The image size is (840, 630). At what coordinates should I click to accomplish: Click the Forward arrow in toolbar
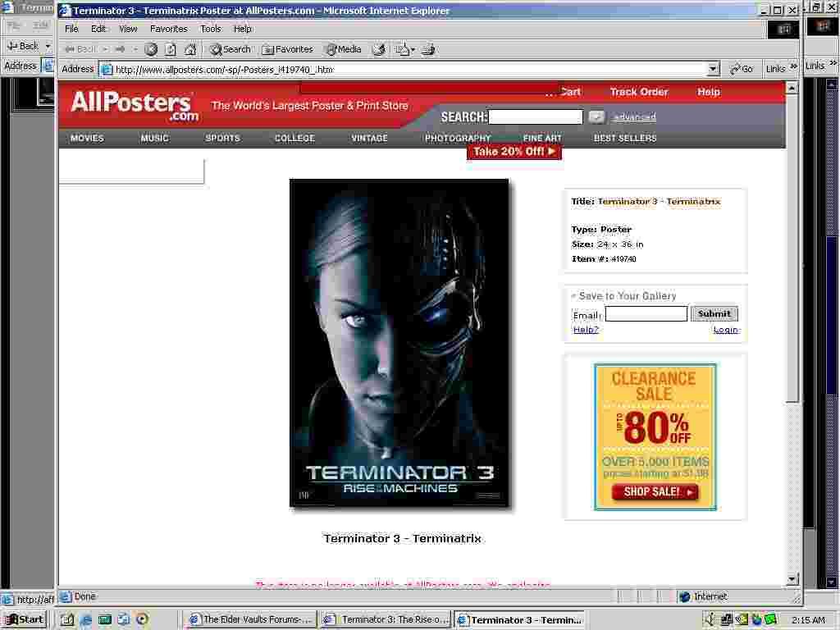pos(121,49)
